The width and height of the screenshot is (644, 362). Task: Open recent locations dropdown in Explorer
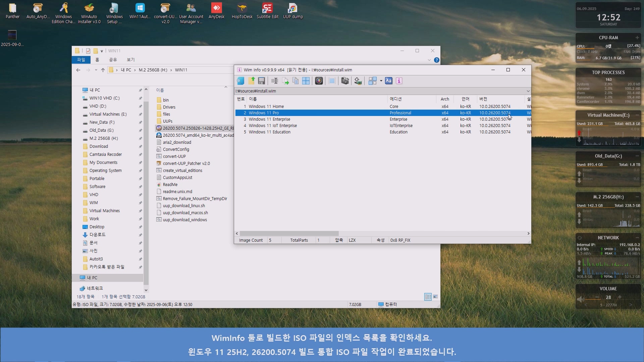click(96, 70)
